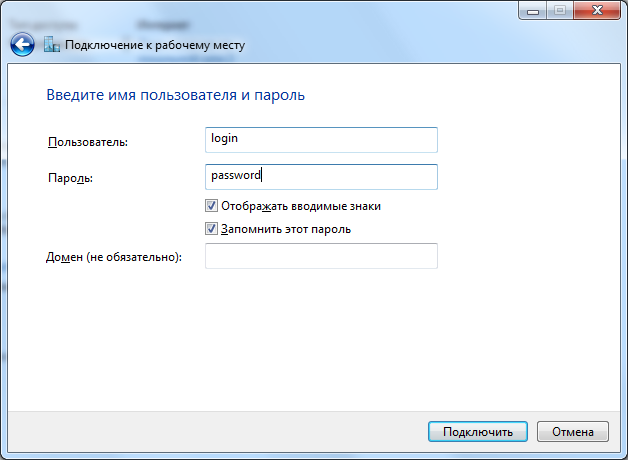
Task: Click the Введите имя пользователя и пароль heading
Action: tap(175, 96)
